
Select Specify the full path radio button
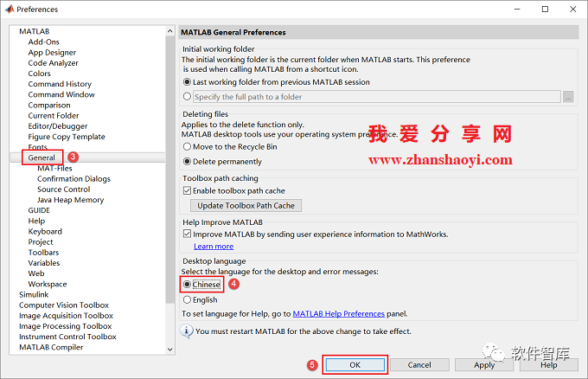[x=187, y=96]
